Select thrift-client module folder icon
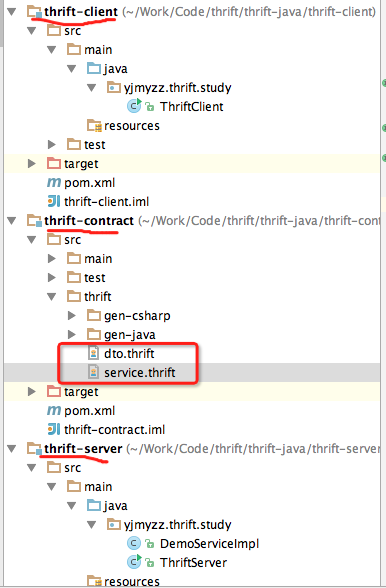386x588 pixels. tap(34, 12)
